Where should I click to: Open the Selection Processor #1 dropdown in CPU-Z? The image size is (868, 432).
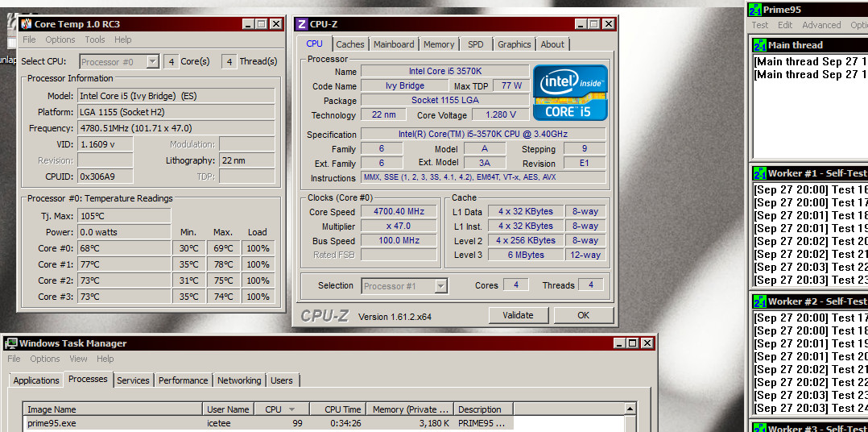point(440,286)
